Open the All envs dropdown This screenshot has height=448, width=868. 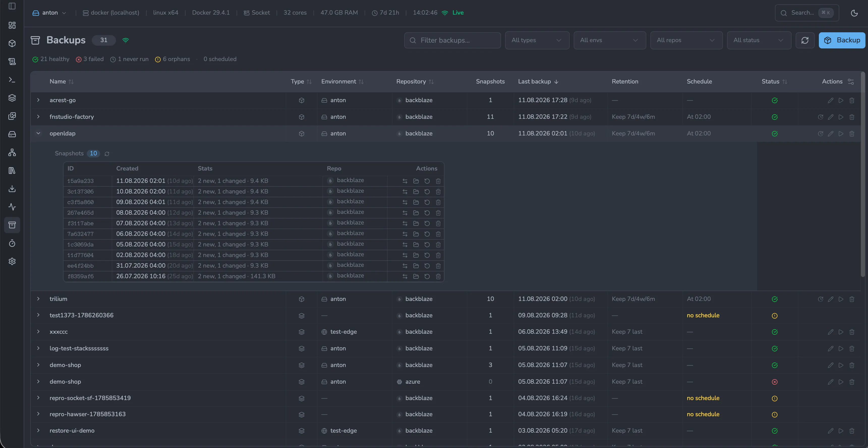point(610,40)
